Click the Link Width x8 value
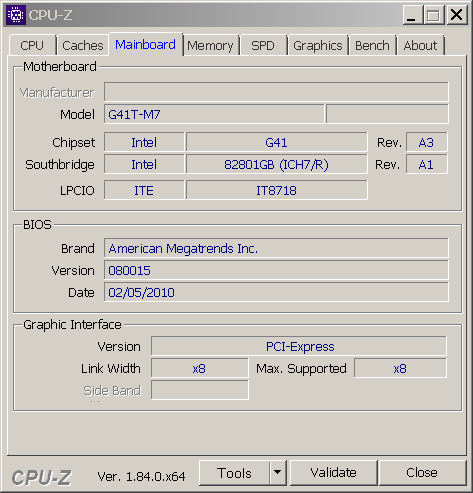 (x=200, y=368)
